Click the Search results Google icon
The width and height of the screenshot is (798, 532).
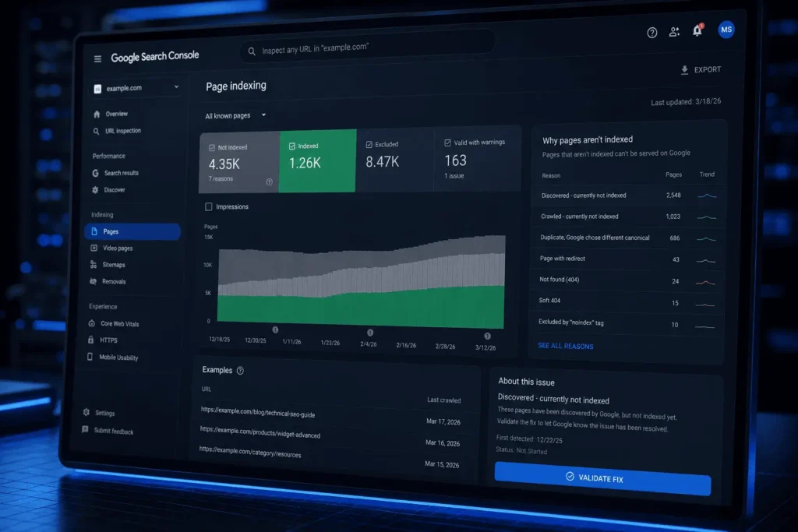click(95, 173)
